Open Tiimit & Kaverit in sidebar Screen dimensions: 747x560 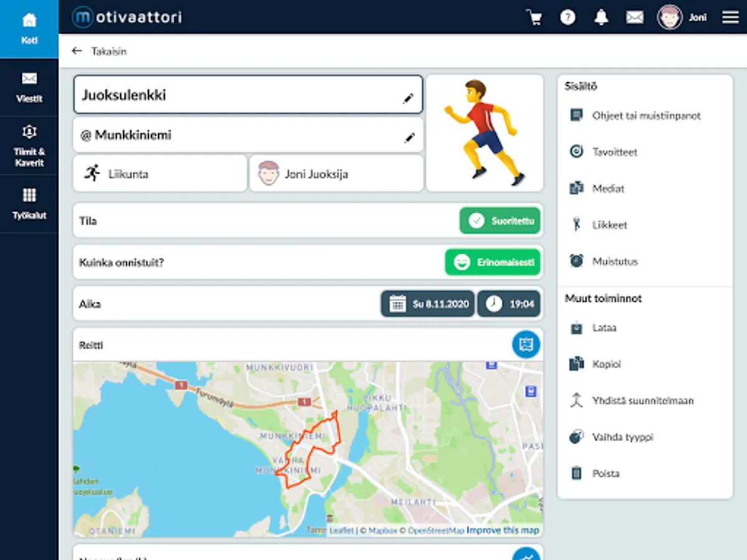pyautogui.click(x=29, y=146)
